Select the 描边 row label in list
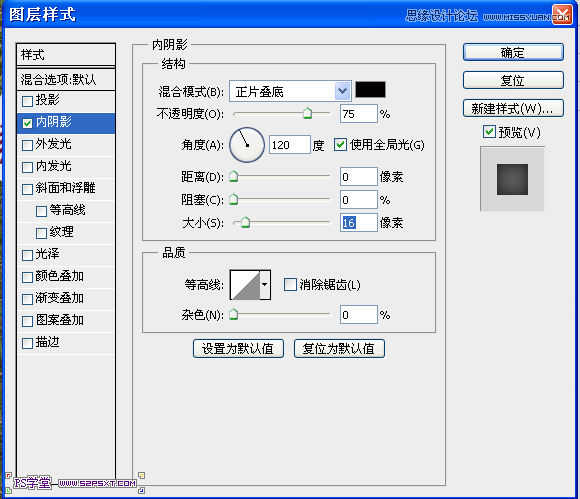This screenshot has width=580, height=499. click(x=47, y=342)
